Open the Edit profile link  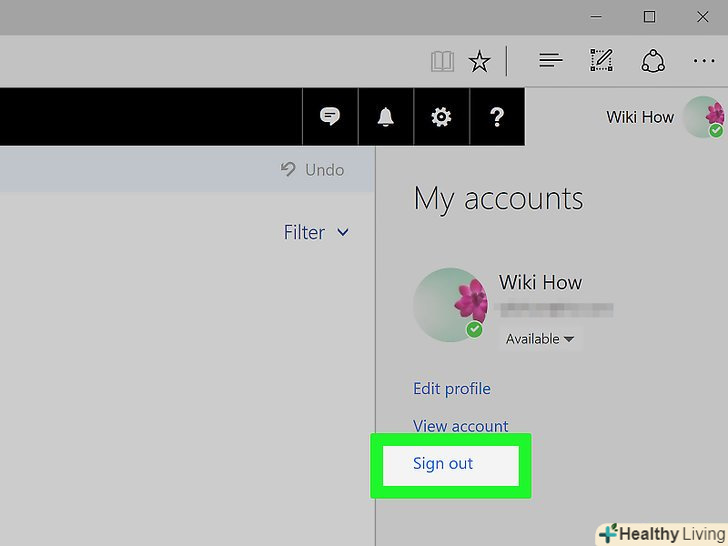(452, 389)
